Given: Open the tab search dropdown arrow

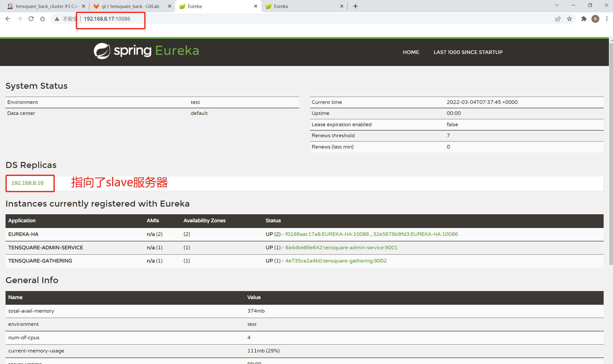Looking at the screenshot, I should point(557,5).
